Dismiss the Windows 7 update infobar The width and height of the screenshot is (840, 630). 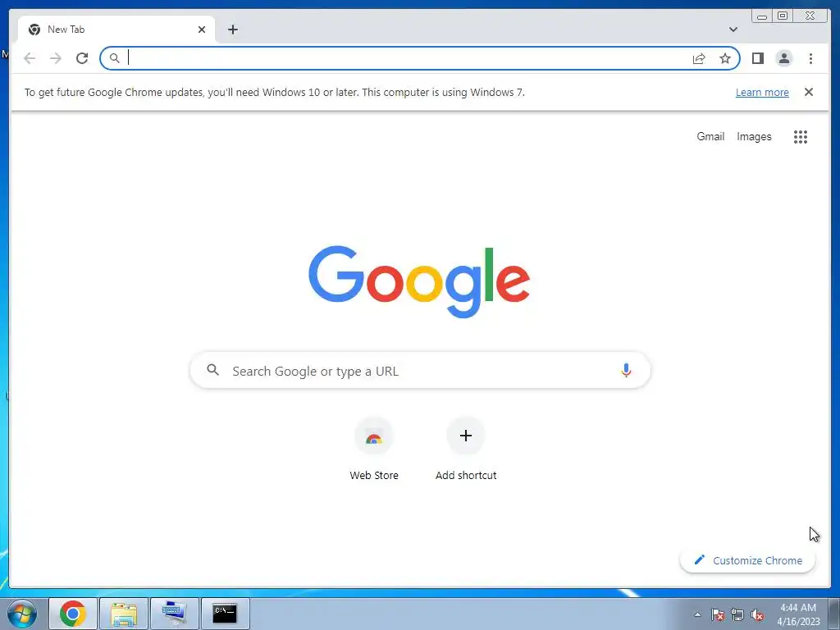coord(808,92)
